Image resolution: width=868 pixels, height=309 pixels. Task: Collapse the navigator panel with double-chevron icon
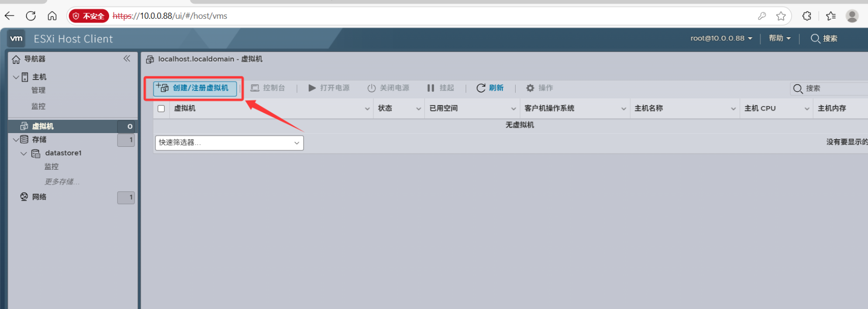pos(126,59)
